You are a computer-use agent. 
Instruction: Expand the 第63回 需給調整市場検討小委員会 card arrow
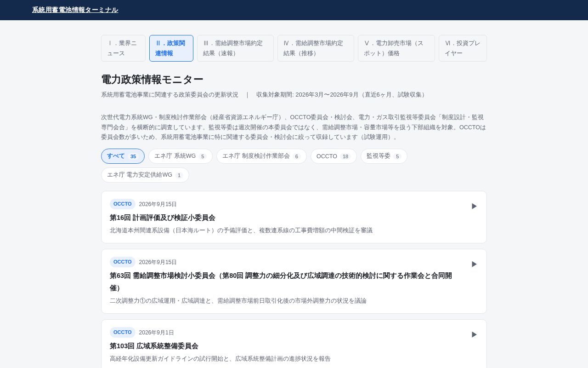tap(474, 264)
